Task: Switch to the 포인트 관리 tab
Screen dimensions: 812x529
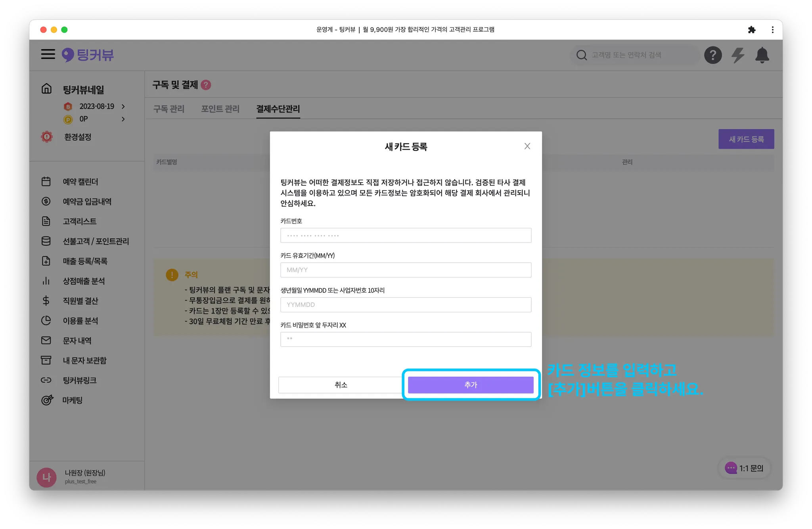Action: (220, 109)
